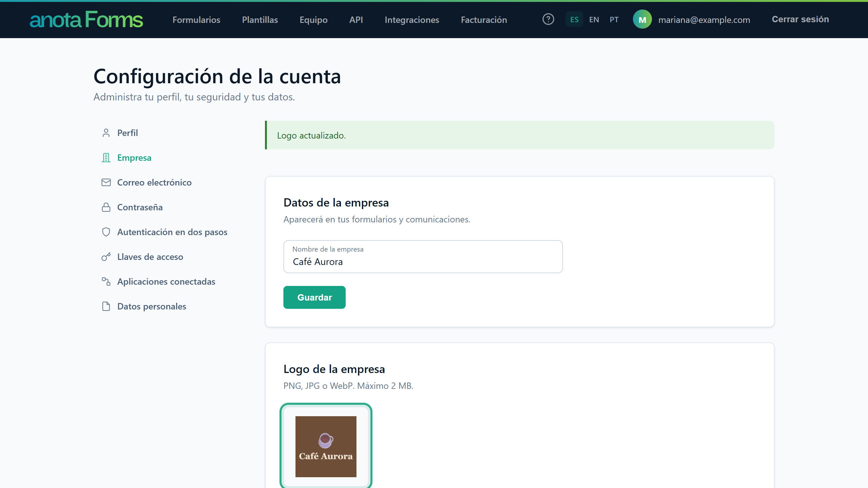868x488 pixels.
Task: Open the Plantillas menu
Action: coord(260,20)
